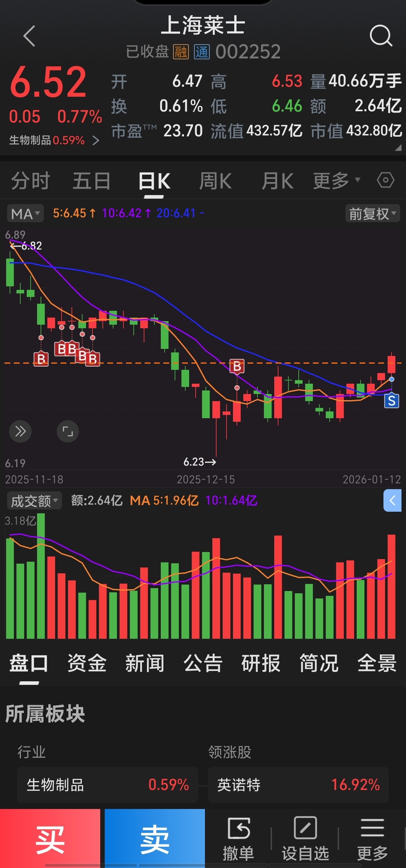The image size is (406, 868).
Task: Tap the 量 40.66万手 volume value
Action: coord(365,81)
